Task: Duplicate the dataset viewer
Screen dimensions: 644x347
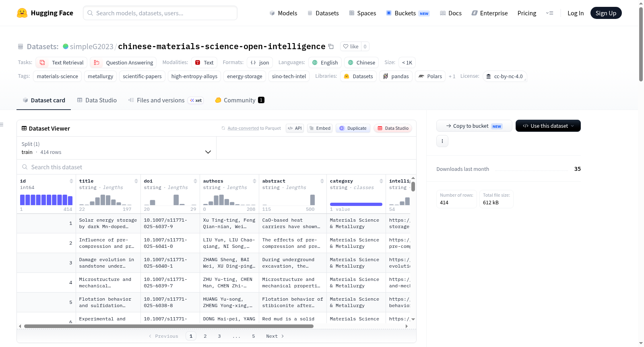Action: [x=353, y=128]
